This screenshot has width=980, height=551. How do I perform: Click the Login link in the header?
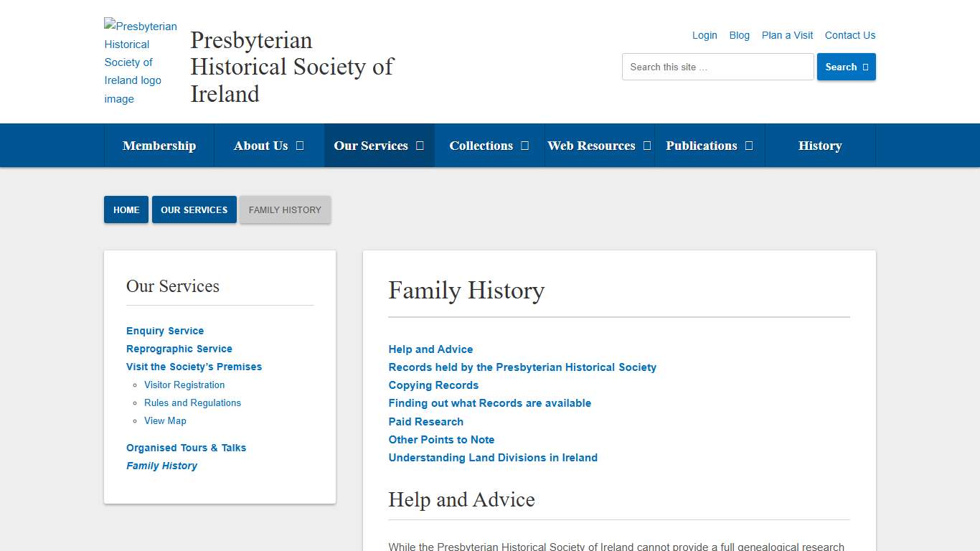(x=705, y=35)
